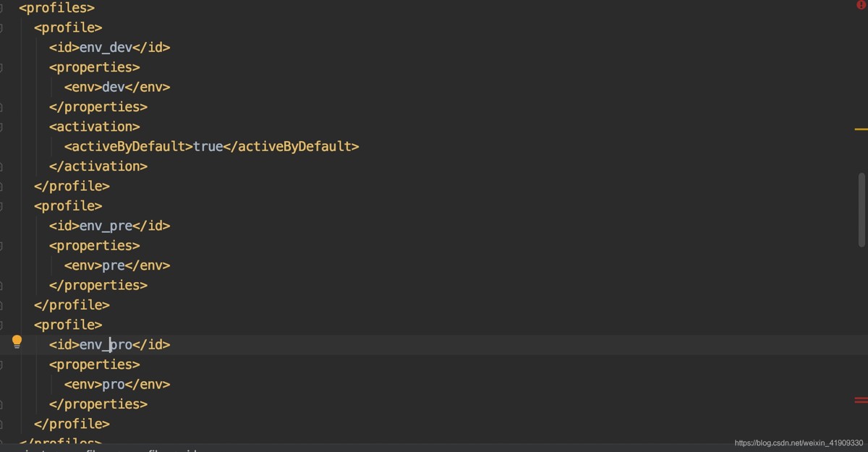
Task: Click the dev value inside env tag
Action: click(x=114, y=87)
